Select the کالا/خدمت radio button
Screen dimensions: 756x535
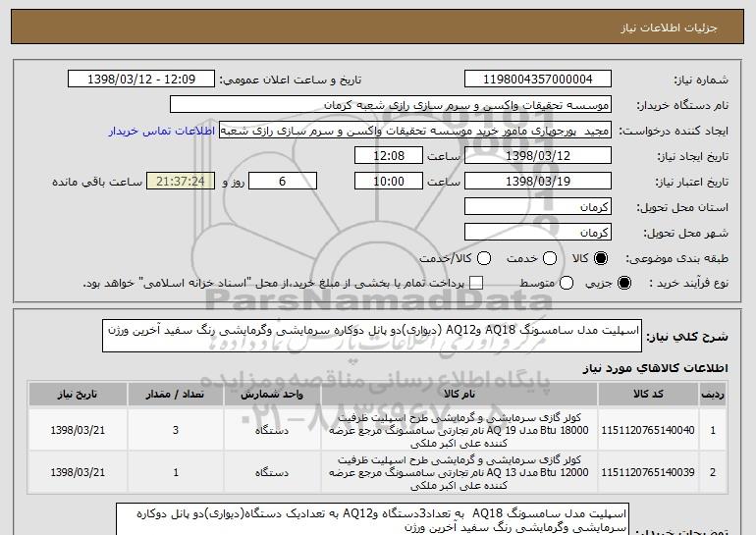(x=484, y=259)
